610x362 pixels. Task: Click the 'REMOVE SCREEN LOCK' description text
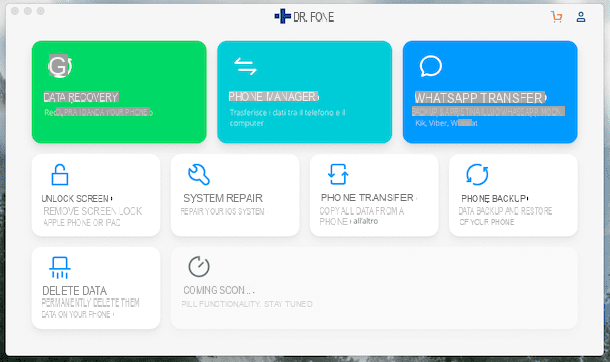(93, 211)
